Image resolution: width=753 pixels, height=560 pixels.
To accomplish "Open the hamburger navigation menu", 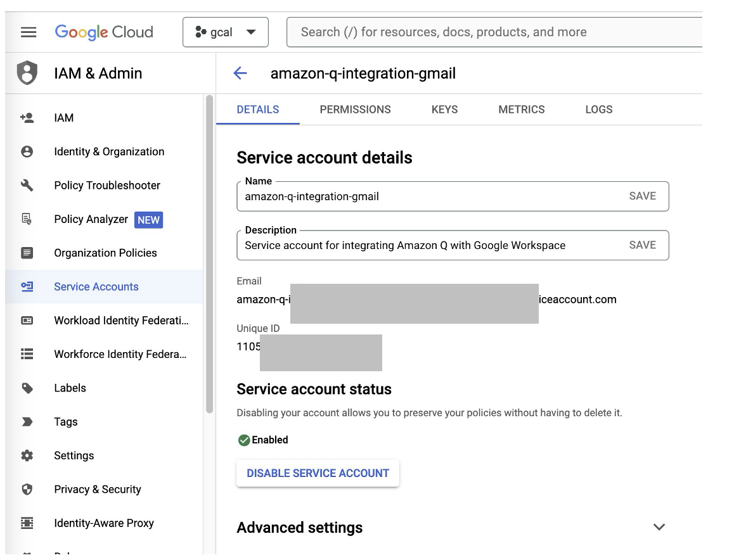I will point(29,32).
